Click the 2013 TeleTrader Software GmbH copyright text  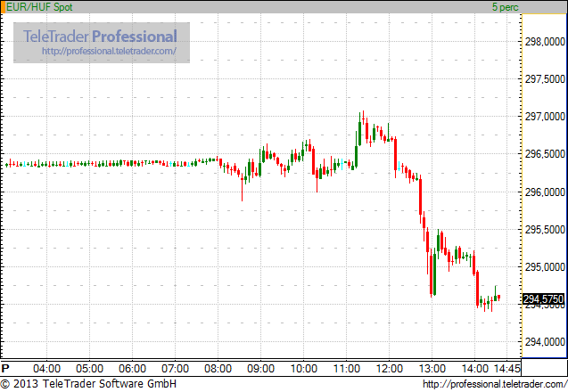[88, 384]
